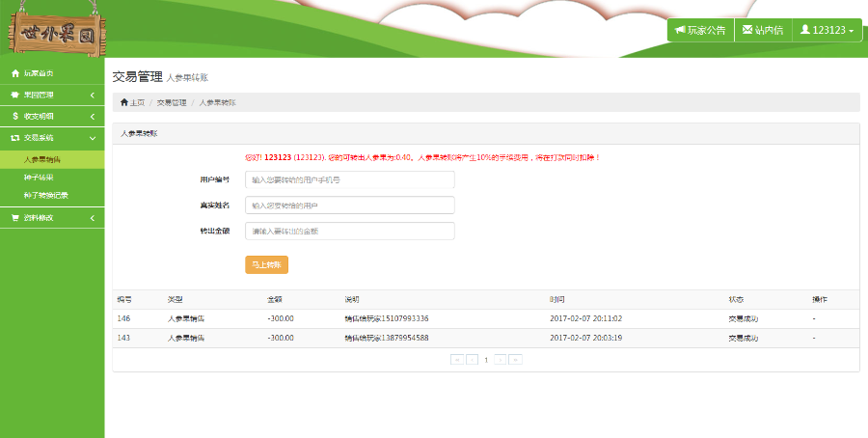Expand 果园管理 chevron in sidebar

click(x=92, y=96)
